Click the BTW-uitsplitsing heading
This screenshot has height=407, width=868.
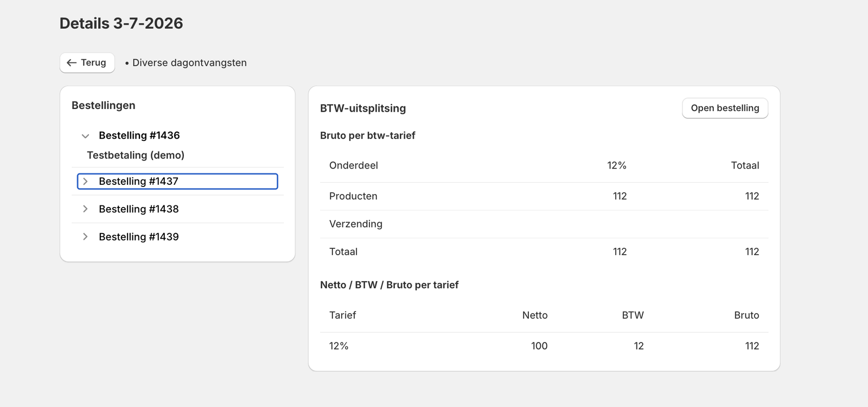(x=363, y=108)
